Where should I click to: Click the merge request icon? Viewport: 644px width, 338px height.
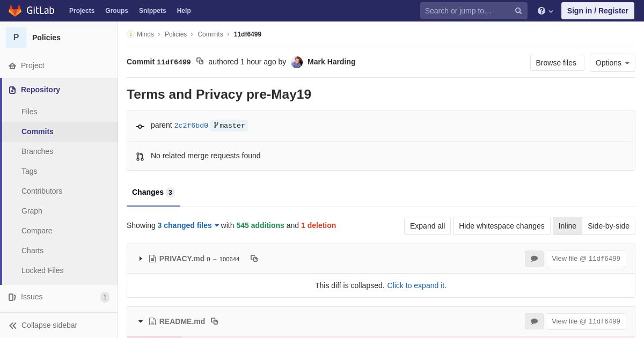[x=140, y=157]
